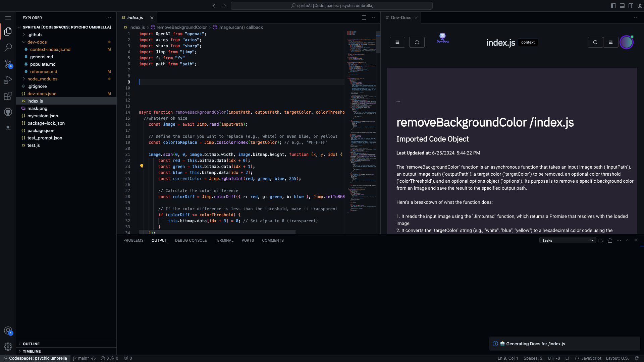Open the Tasks output channel dropdown
This screenshot has height=362, width=644.
click(567, 240)
